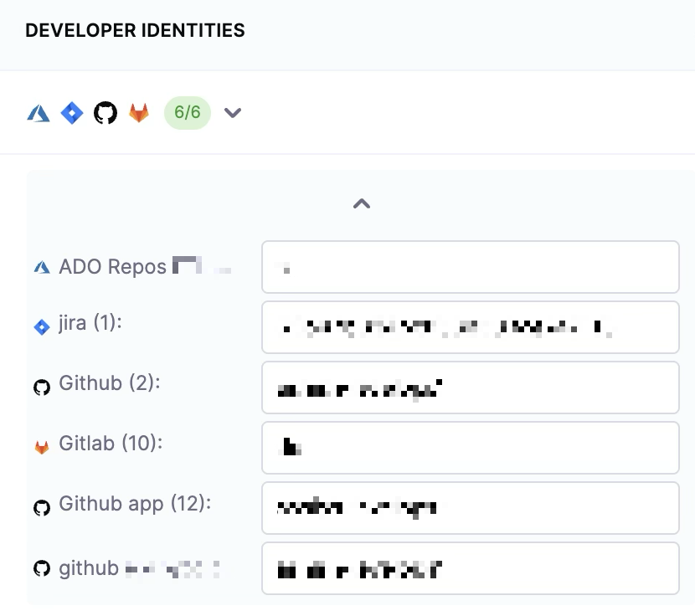695x616 pixels.
Task: Click the Github app (12) label
Action: point(135,504)
